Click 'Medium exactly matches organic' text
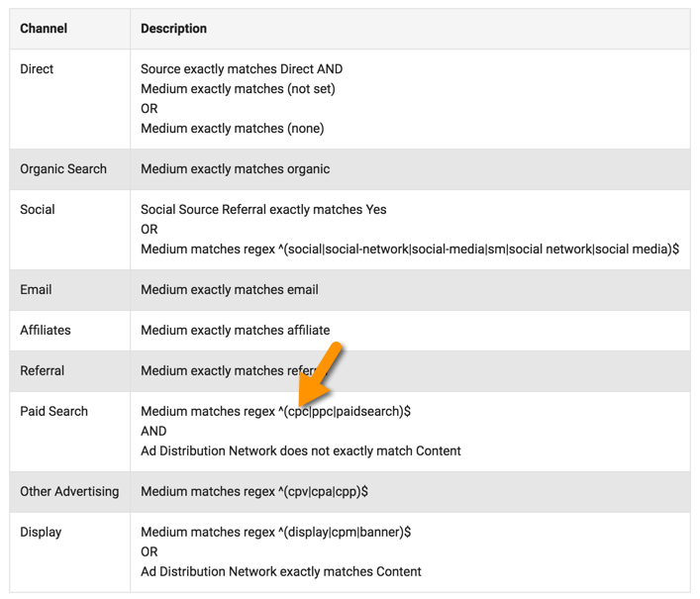 tap(236, 169)
